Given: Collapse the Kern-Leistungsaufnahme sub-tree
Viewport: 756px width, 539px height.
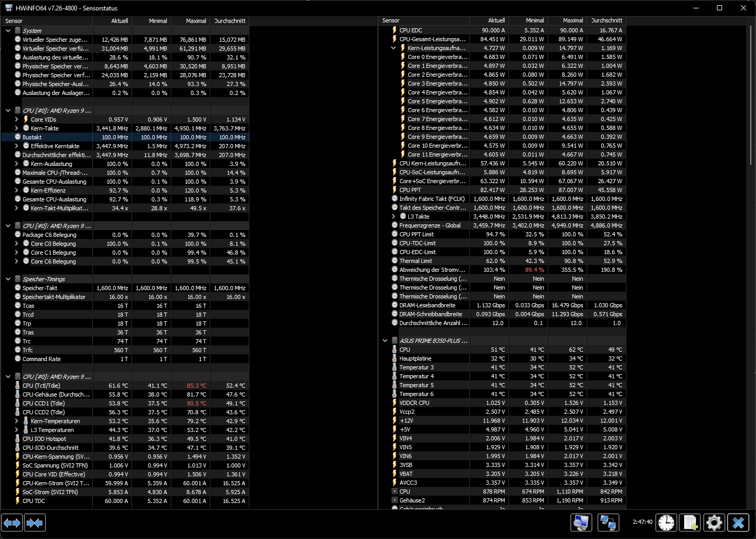Looking at the screenshot, I should [x=394, y=48].
